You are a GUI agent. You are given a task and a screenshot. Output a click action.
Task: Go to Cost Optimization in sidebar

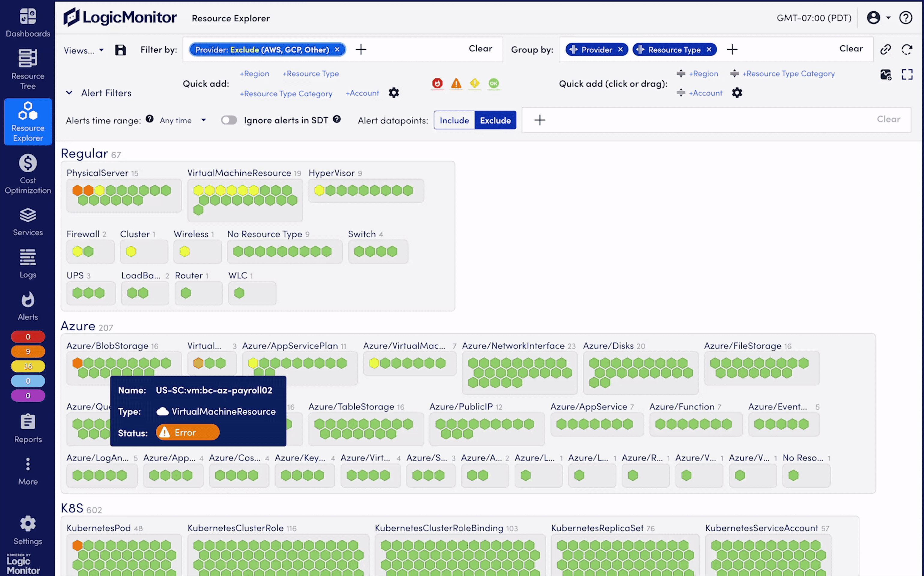coord(28,174)
